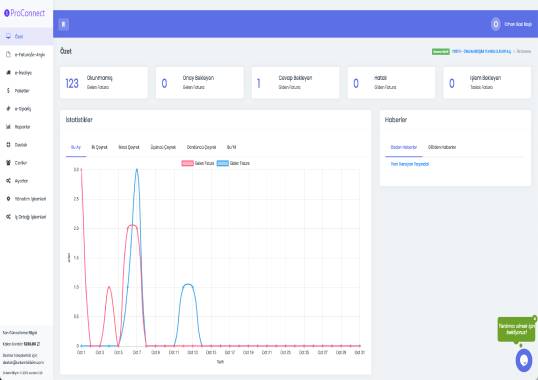Open the e-Sipariş icon in sidebar
This screenshot has width=538, height=380.
click(9, 109)
